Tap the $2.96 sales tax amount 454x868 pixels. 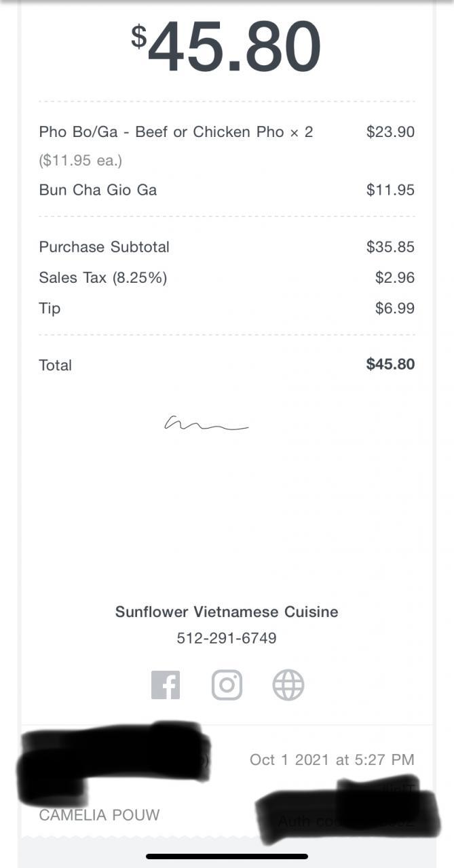pos(394,277)
